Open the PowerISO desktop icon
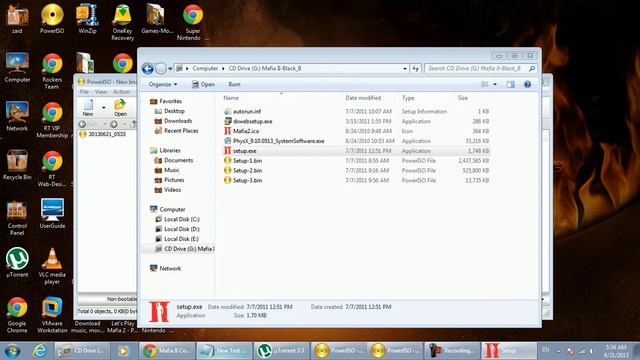Screen dimensions: 640x360 point(52,18)
